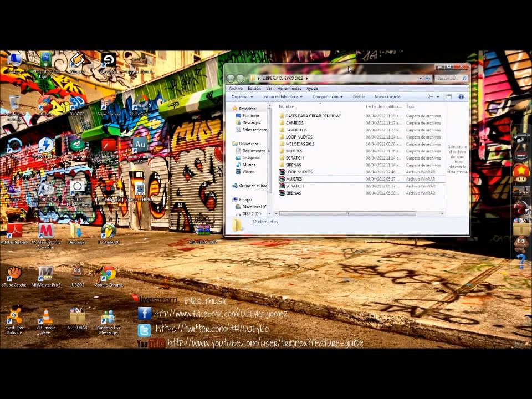Click the refresh button beside address bar
Image resolution: width=532 pixels, height=399 pixels.
tap(428, 78)
